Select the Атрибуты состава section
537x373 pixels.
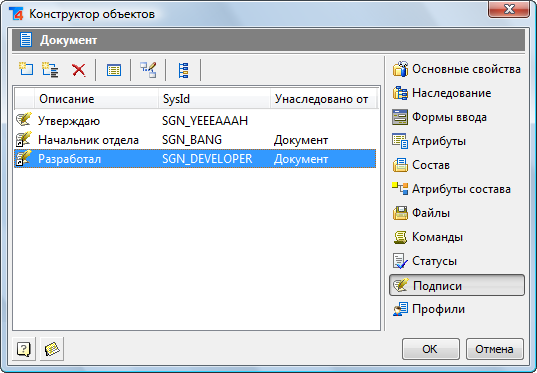pyautogui.click(x=451, y=189)
